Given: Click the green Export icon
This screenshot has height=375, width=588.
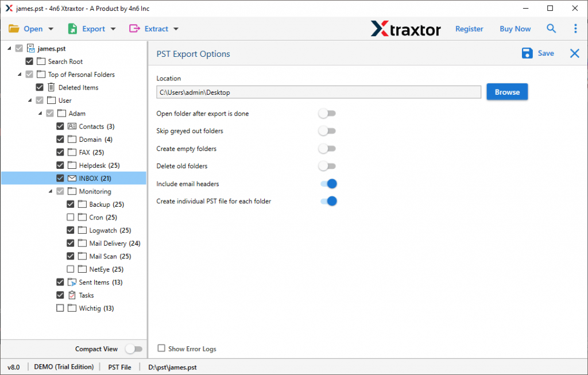Looking at the screenshot, I should tap(71, 28).
